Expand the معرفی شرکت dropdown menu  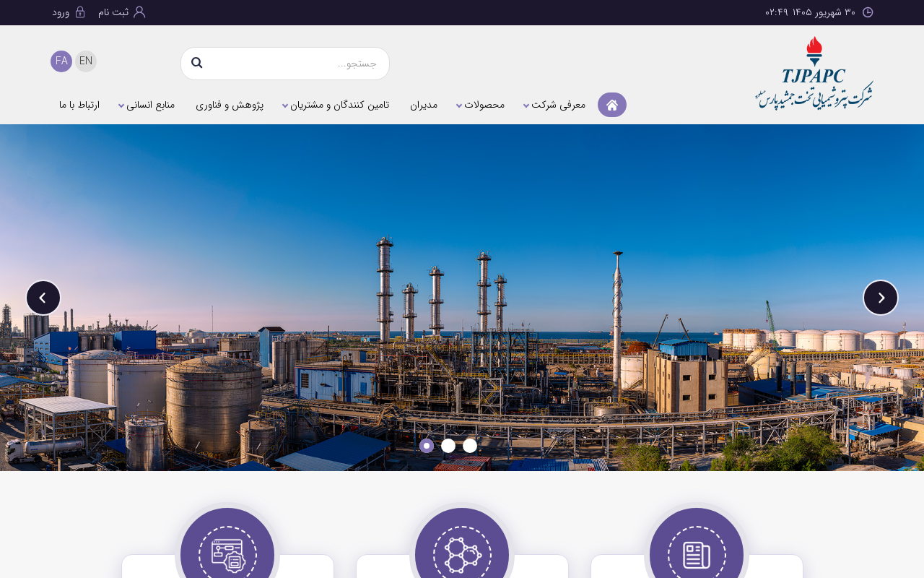[554, 105]
